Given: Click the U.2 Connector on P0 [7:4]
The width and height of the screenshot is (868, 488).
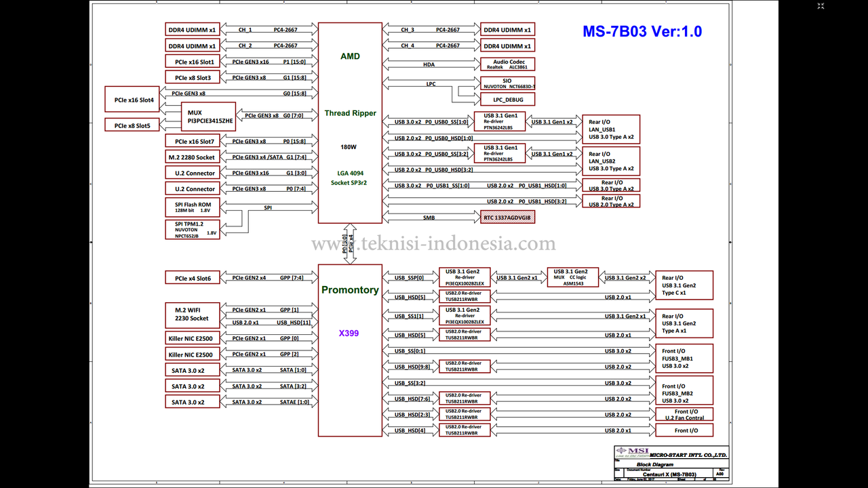Looking at the screenshot, I should (193, 189).
